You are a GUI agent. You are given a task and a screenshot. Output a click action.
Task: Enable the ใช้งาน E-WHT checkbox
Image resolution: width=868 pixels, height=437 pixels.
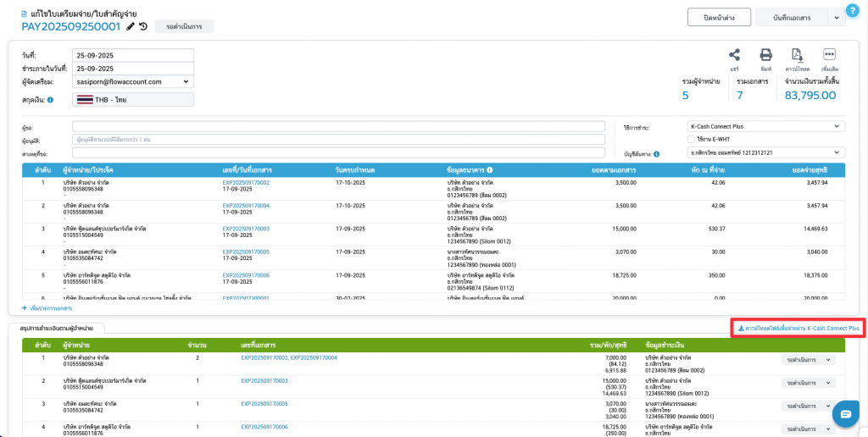691,139
